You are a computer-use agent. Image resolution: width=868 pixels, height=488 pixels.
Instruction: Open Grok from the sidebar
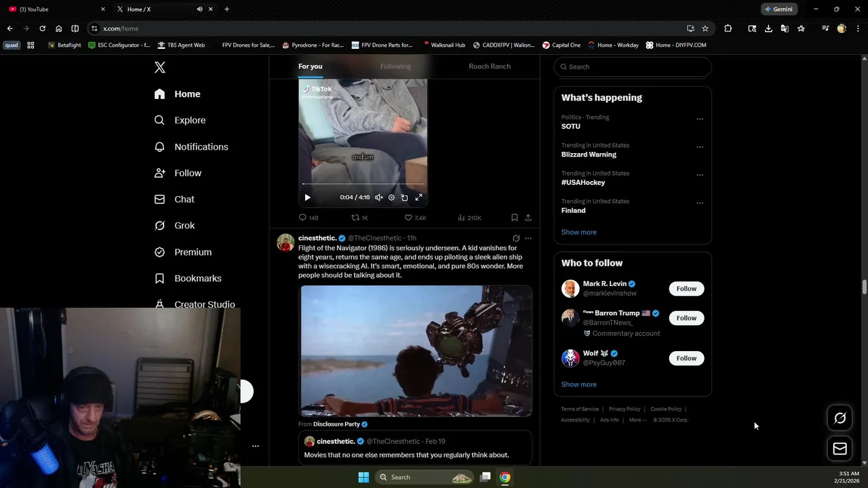pos(175,226)
